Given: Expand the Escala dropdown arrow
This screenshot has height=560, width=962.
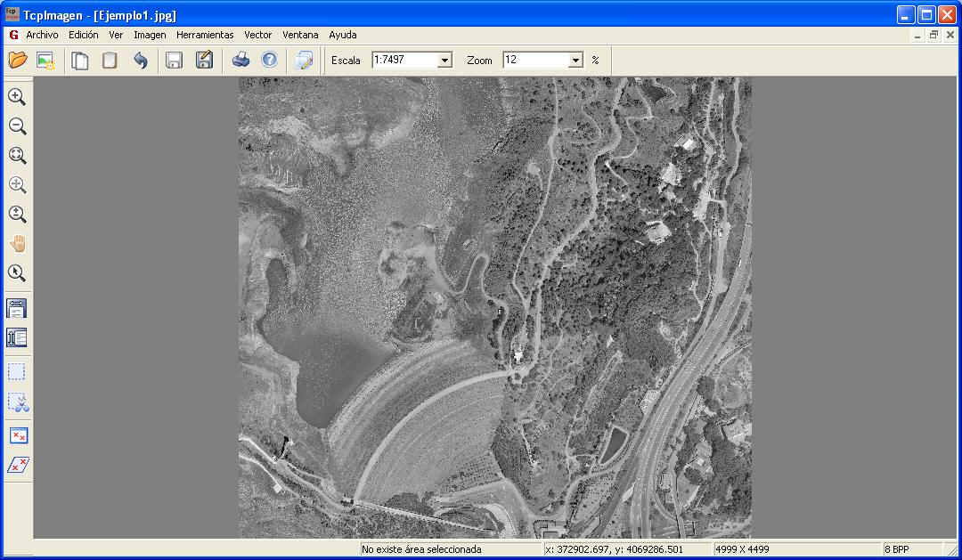Looking at the screenshot, I should coord(444,61).
